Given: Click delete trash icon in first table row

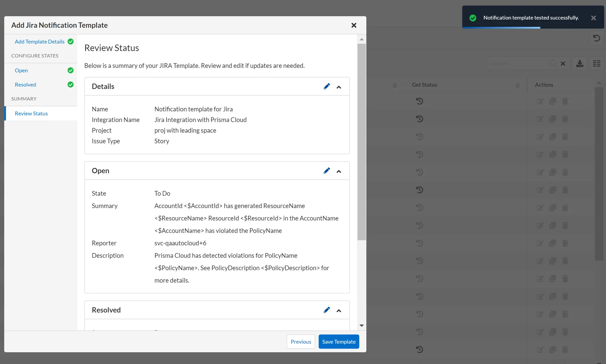Looking at the screenshot, I should (x=565, y=101).
